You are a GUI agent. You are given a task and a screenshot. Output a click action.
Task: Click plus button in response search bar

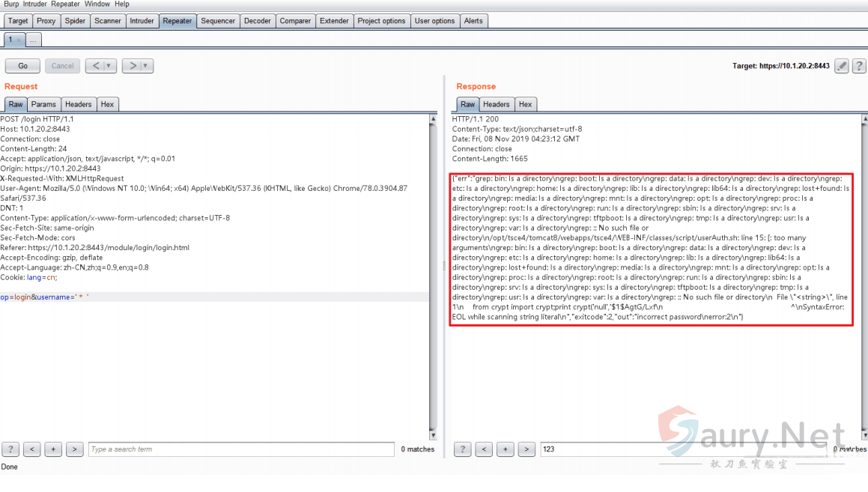[x=506, y=449]
